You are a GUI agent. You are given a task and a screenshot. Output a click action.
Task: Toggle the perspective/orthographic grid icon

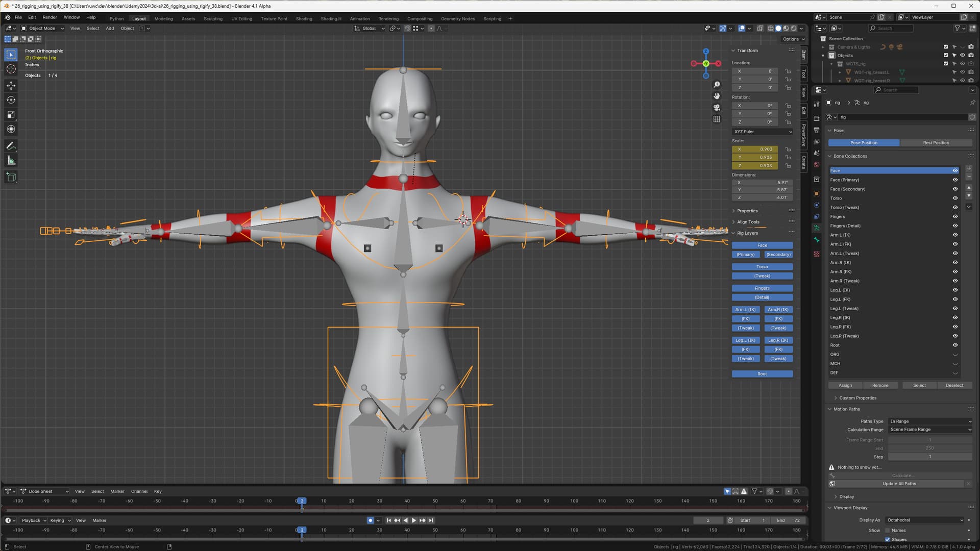(x=717, y=119)
